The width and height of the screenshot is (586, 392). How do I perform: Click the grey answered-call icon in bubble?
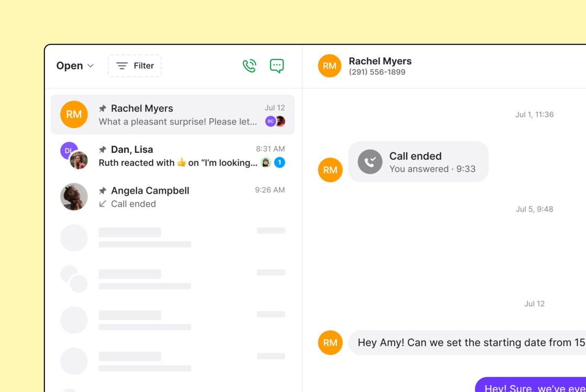(370, 162)
